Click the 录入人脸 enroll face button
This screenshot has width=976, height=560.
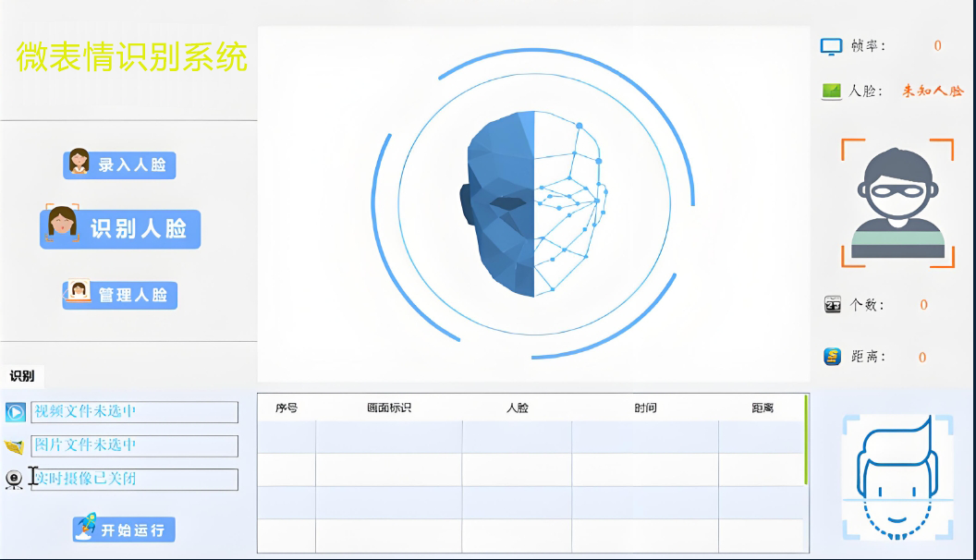(x=119, y=164)
